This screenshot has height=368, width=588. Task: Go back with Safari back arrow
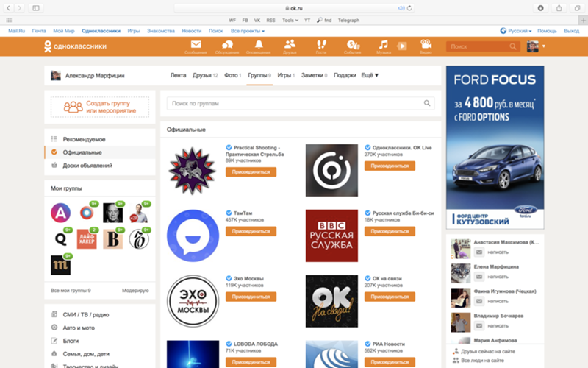click(8, 7)
